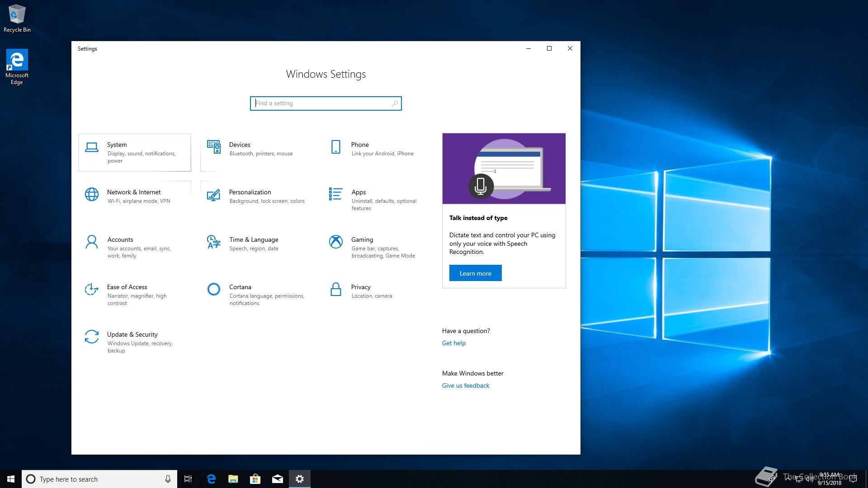
Task: Open the System settings laptop icon
Action: point(92,147)
